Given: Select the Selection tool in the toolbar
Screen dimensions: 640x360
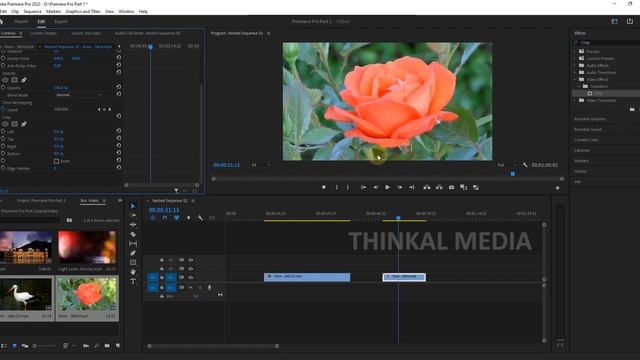Looking at the screenshot, I should pos(133,206).
